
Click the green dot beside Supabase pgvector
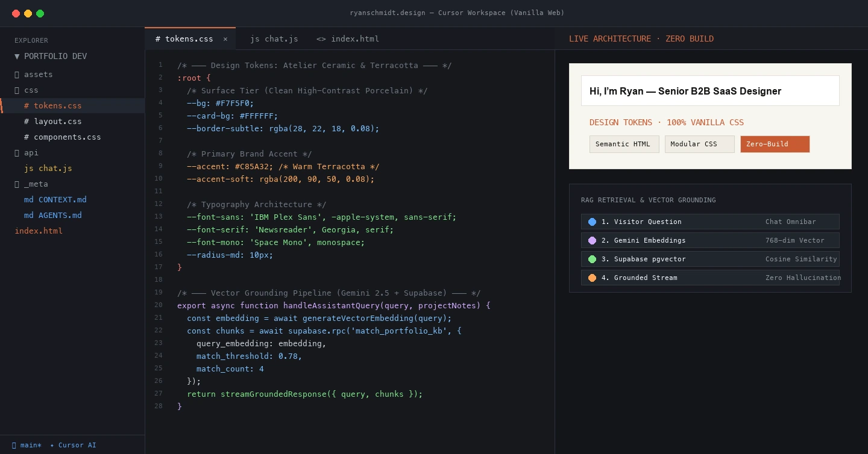(592, 260)
